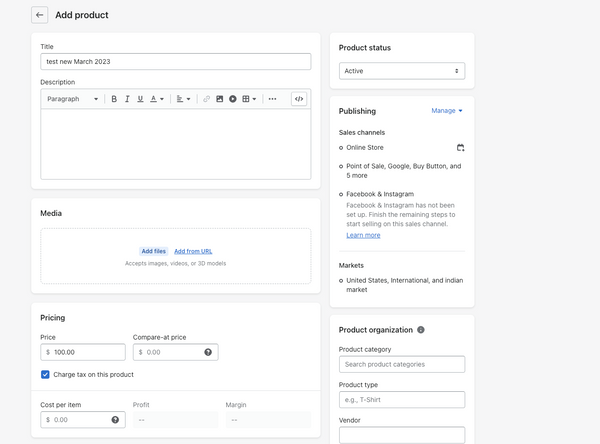Apply italic formatting in description

tap(127, 99)
